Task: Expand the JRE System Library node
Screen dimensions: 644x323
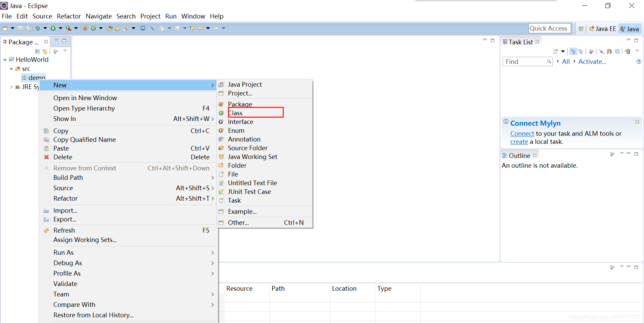Action: coord(11,87)
